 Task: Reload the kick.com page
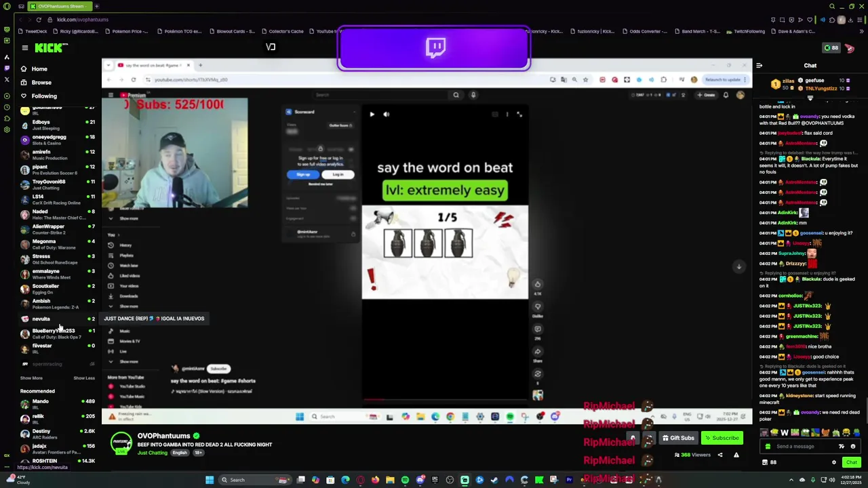(39, 20)
